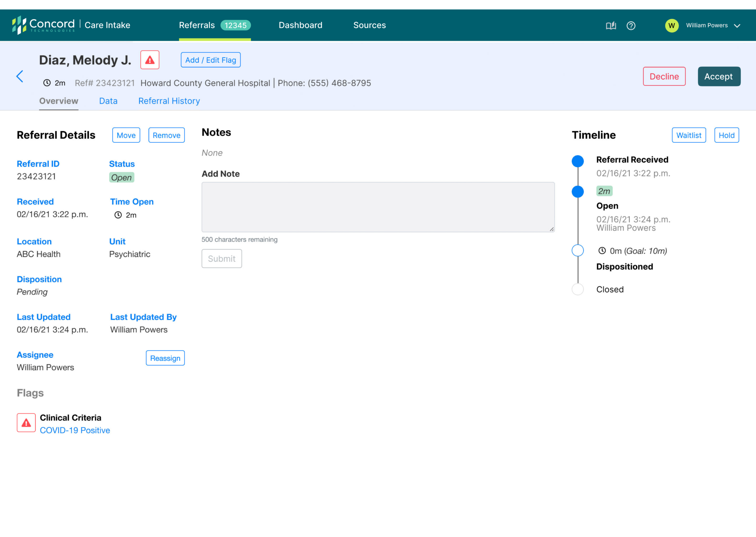The image size is (756, 537).
Task: Switch to the Data tab
Action: point(108,101)
